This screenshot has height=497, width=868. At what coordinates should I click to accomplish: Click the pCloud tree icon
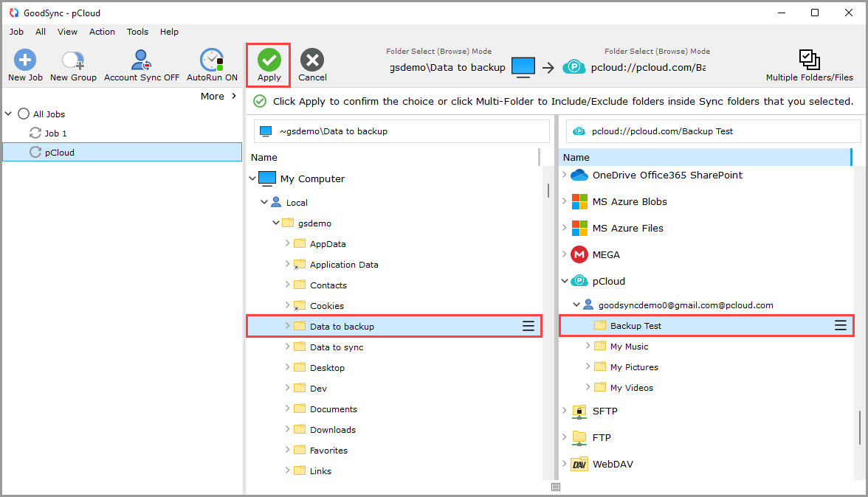(x=579, y=281)
